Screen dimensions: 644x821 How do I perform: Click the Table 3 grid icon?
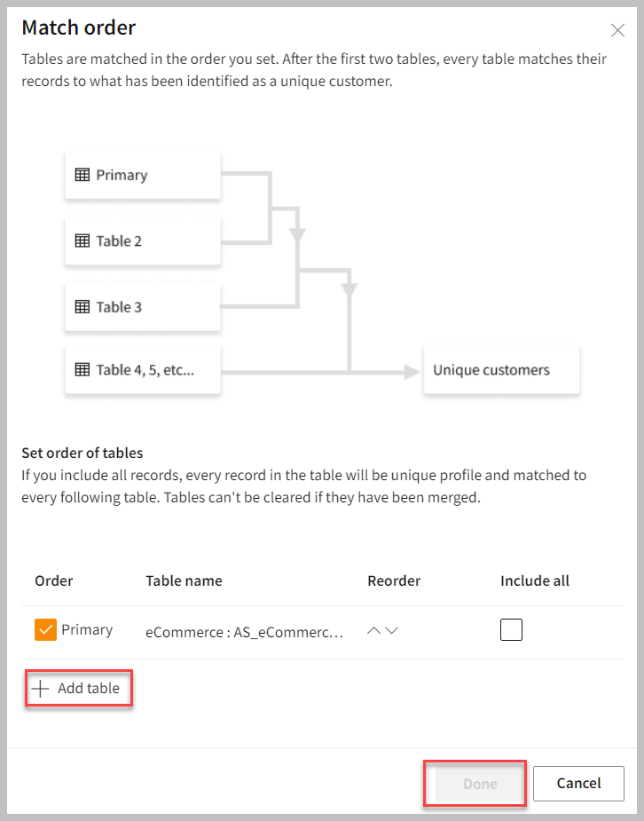point(82,307)
